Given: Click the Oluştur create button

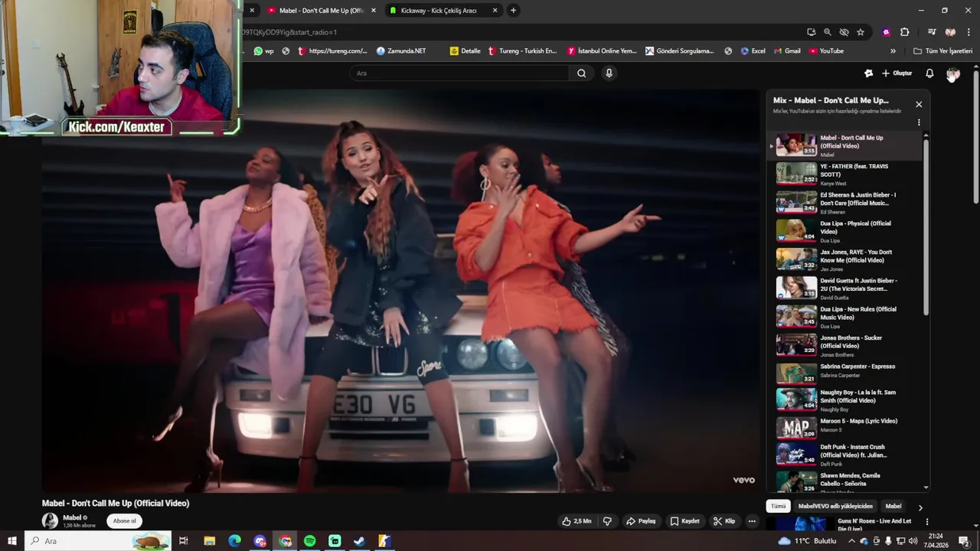Looking at the screenshot, I should 897,73.
